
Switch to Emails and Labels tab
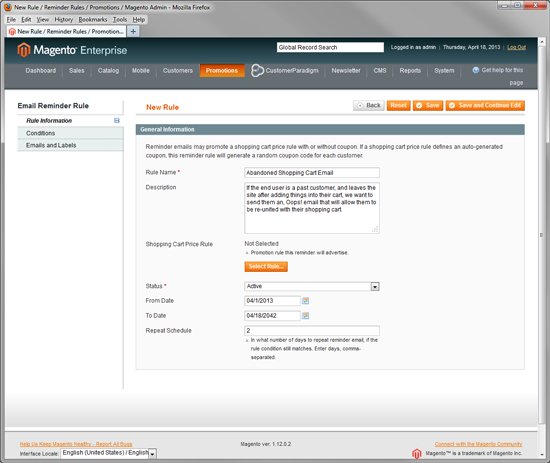tap(70, 145)
